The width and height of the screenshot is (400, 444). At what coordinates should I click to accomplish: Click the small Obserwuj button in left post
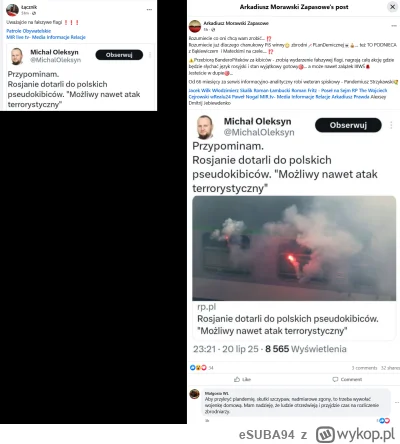point(119,55)
